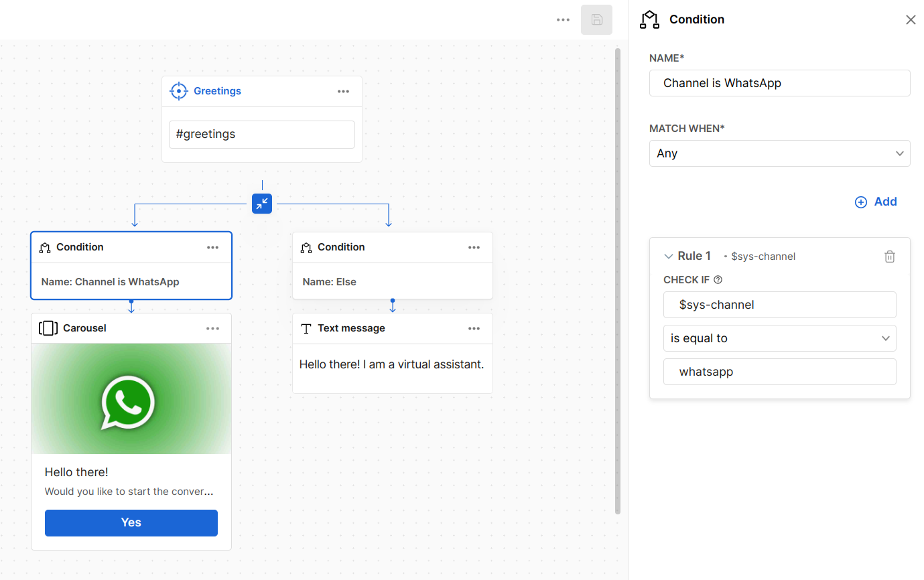The image size is (924, 580).
Task: Close the Condition side panel
Action: tap(910, 20)
